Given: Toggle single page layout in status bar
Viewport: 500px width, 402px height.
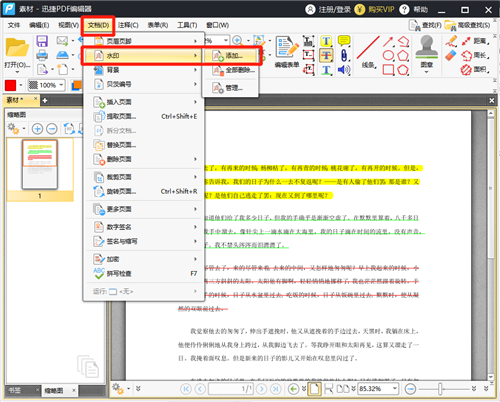Looking at the screenshot, I should tap(315, 389).
